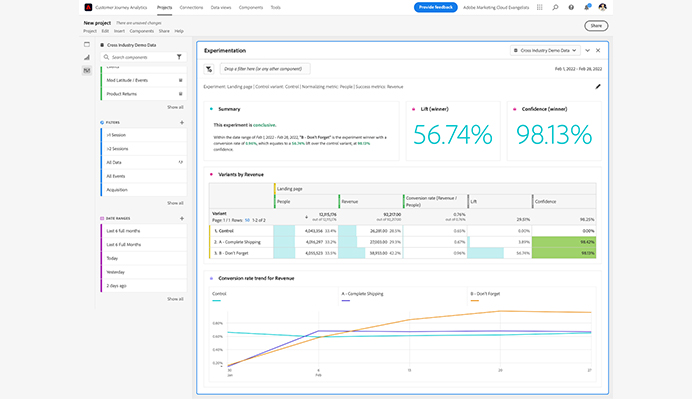692x399 pixels.
Task: Toggle the B - Don't Forget legend series
Action: (485, 296)
